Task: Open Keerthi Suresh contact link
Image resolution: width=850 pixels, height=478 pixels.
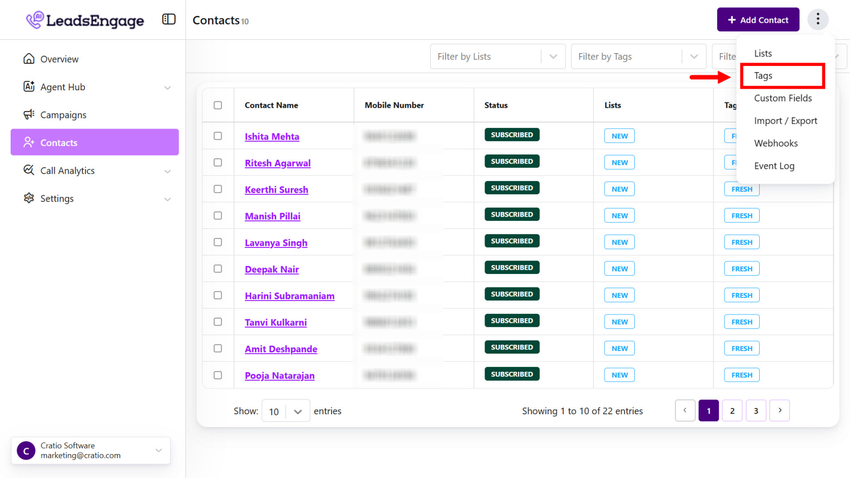Action: coord(276,190)
